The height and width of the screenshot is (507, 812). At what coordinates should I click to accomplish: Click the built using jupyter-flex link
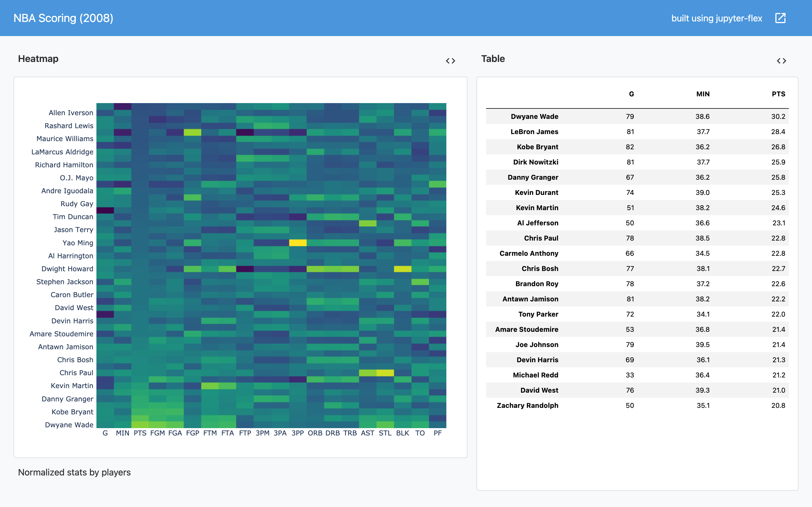point(717,18)
